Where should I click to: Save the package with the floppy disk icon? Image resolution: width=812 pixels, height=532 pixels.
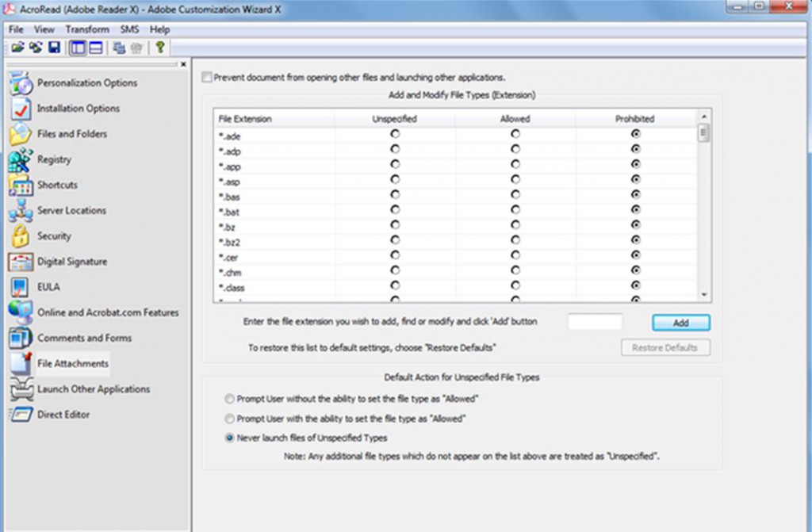(55, 48)
